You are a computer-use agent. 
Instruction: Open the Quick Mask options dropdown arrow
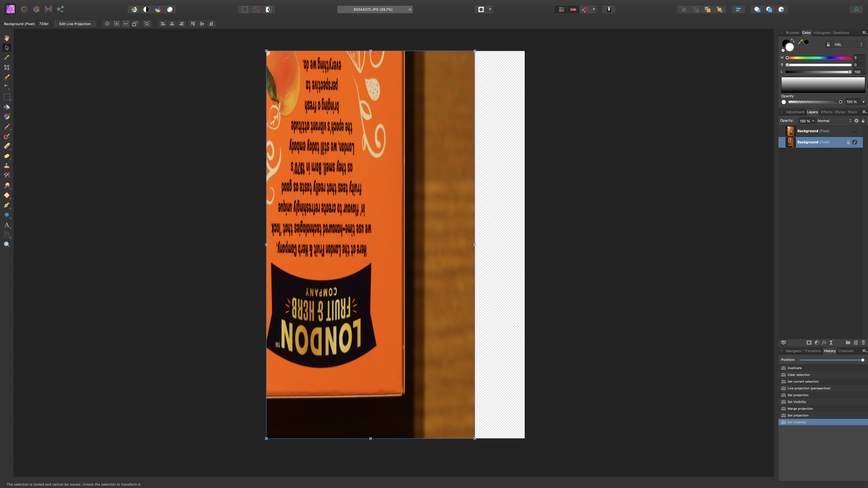(x=490, y=9)
